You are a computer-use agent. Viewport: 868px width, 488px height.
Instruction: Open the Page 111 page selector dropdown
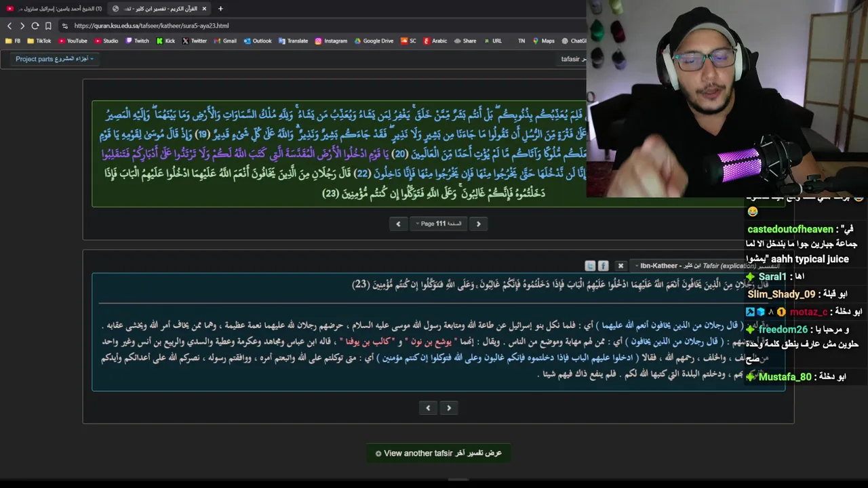[x=438, y=224]
